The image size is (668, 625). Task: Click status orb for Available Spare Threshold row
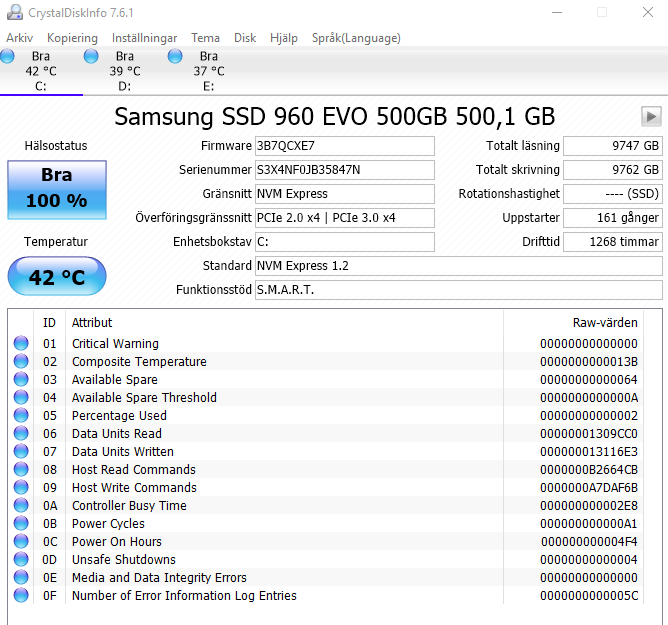click(x=21, y=397)
